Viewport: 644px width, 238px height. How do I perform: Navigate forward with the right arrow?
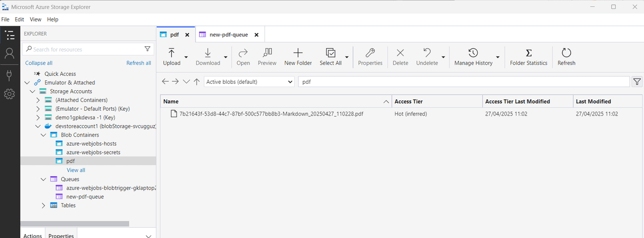(175, 82)
